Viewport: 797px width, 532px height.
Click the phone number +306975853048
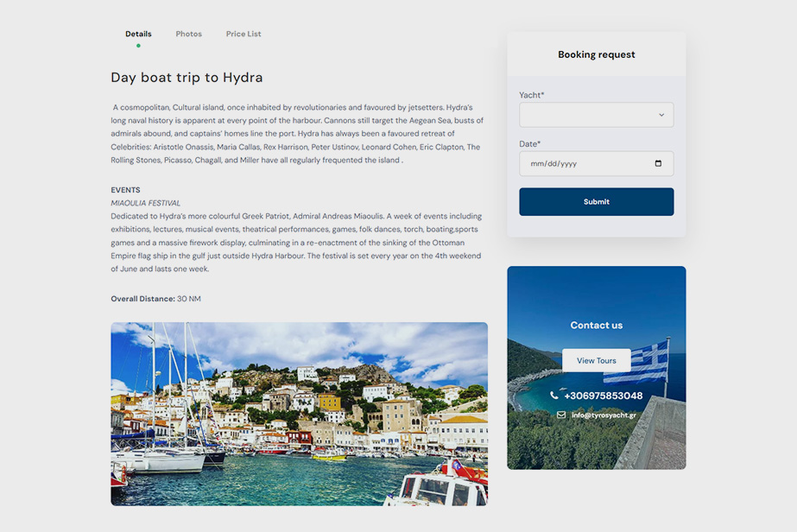(604, 396)
